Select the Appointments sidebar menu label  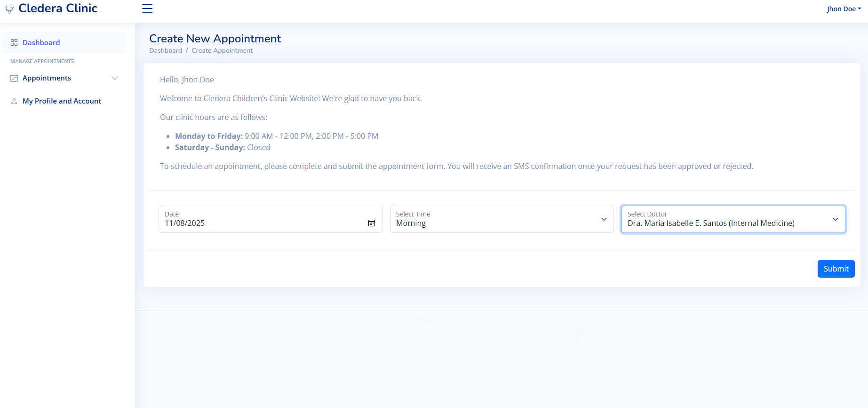click(x=47, y=78)
